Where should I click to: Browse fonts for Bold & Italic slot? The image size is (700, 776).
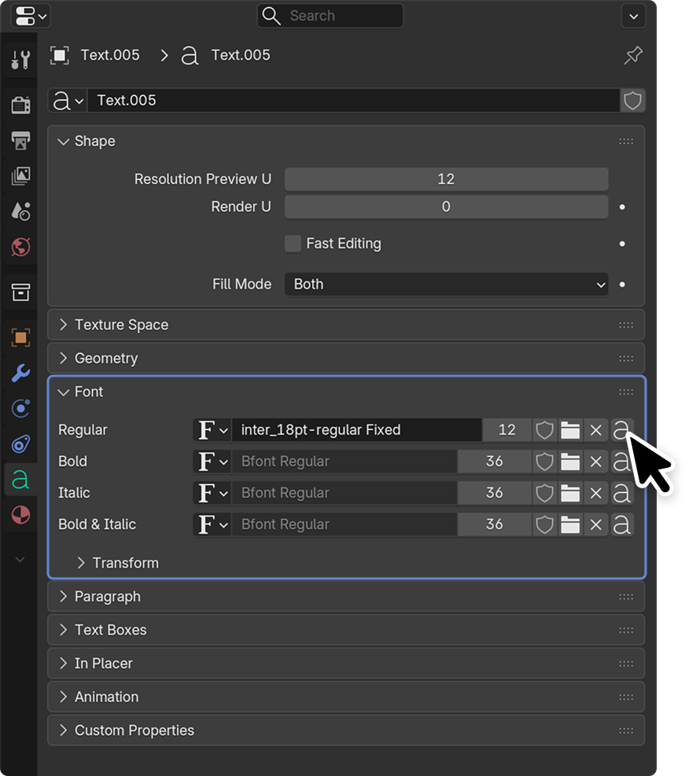click(212, 524)
